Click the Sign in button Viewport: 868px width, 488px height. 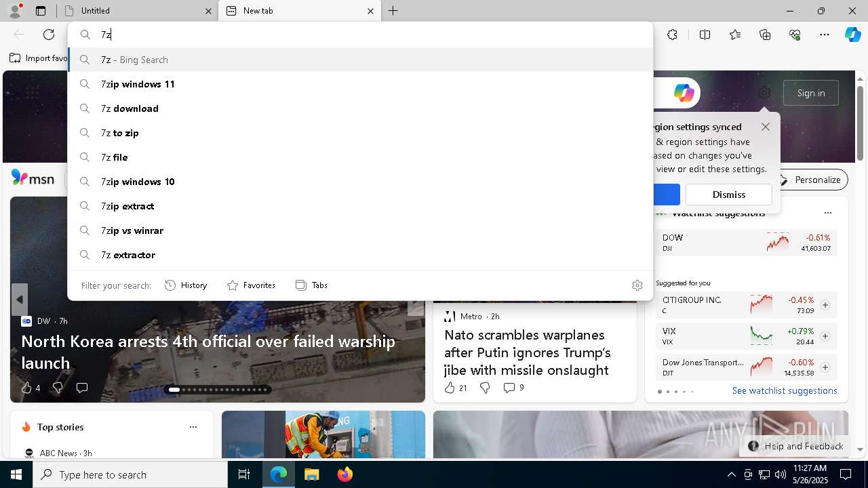coord(811,93)
